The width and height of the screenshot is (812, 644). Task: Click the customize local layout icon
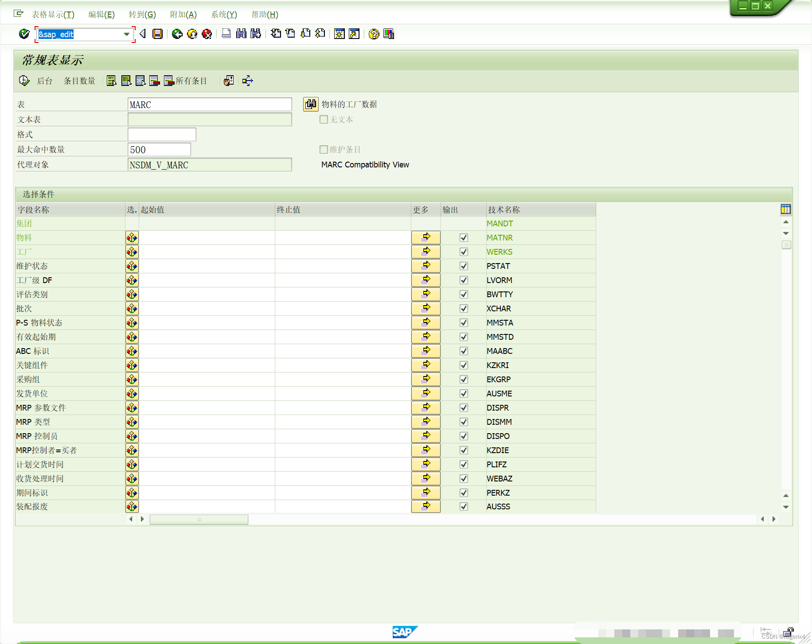point(389,34)
